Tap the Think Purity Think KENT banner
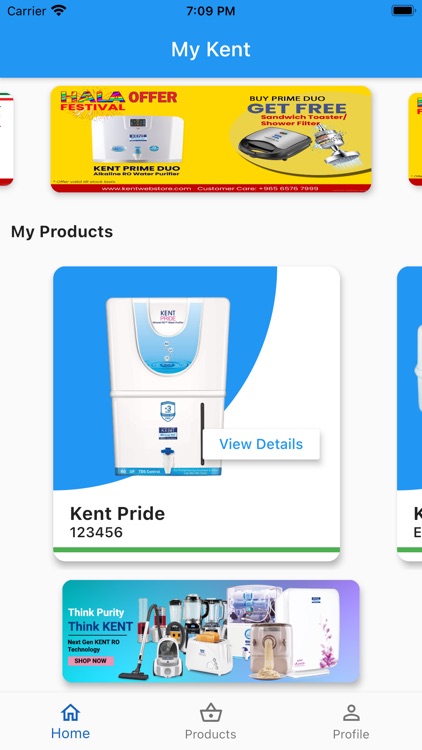The height and width of the screenshot is (750, 422). (211, 631)
